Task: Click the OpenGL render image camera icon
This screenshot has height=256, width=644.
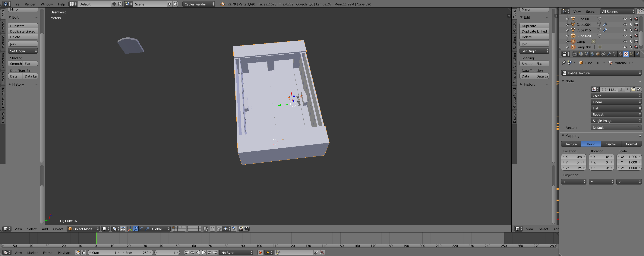Action: [241, 229]
